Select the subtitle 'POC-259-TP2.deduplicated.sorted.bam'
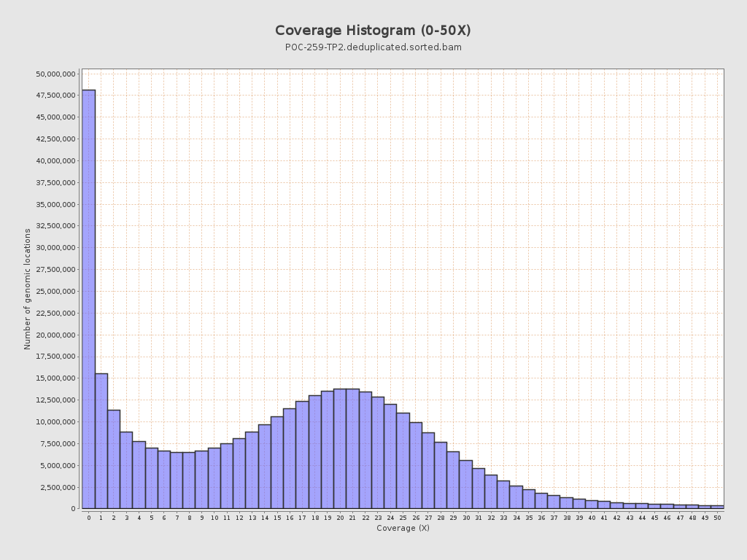 coord(373,47)
